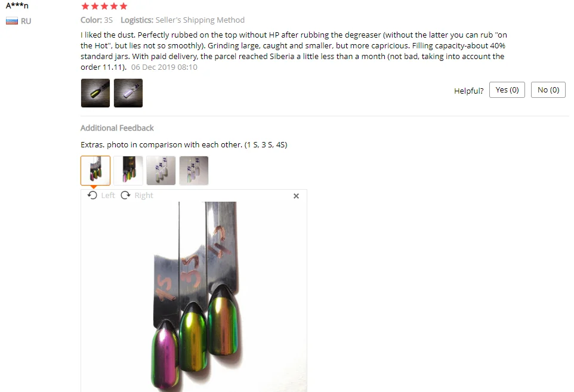
Task: Select the highlighted first additional feedback thumbnail
Action: 95,171
